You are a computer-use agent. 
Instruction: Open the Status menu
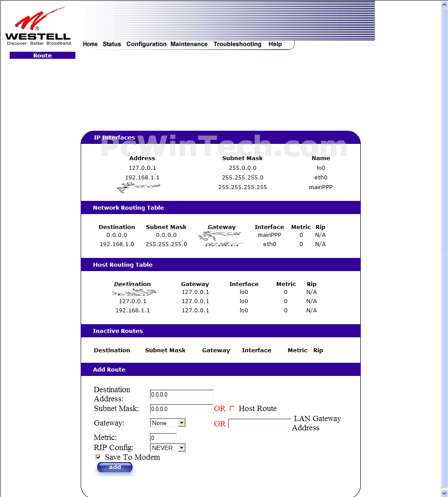(x=112, y=44)
